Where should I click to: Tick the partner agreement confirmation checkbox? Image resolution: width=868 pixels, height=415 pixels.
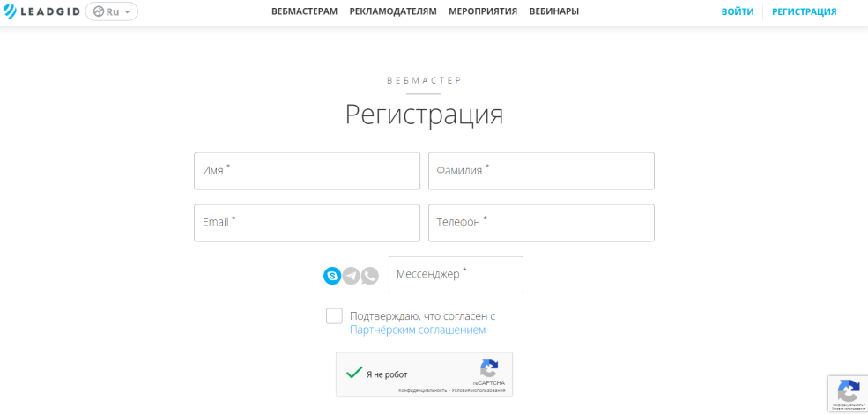pos(334,316)
